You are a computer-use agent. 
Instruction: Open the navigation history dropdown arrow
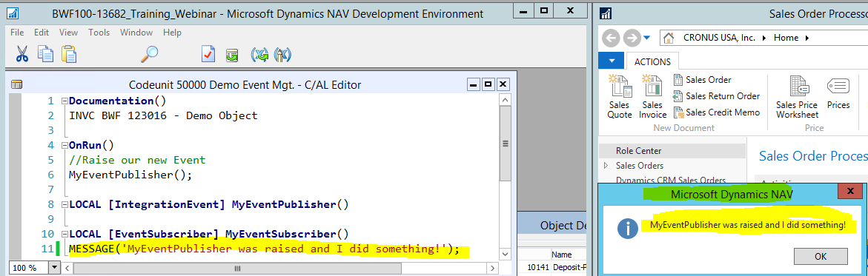647,38
